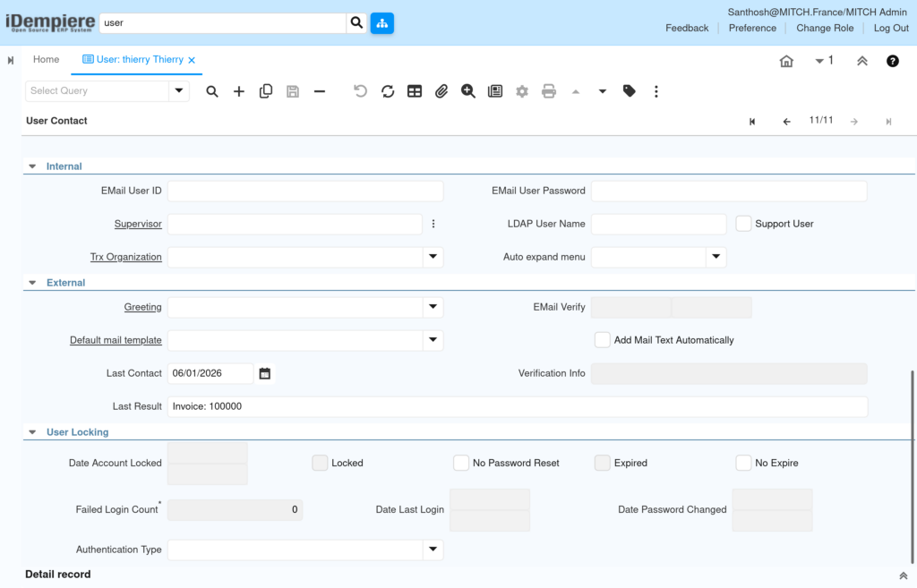Open help with the question mark icon

pyautogui.click(x=893, y=61)
